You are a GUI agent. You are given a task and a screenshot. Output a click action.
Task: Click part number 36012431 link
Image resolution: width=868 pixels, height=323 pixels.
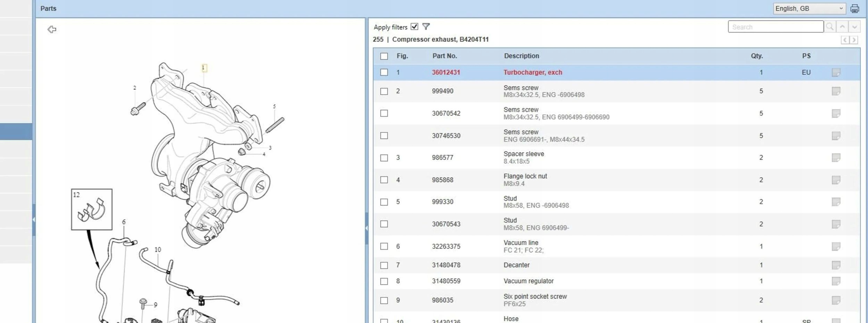coord(446,73)
